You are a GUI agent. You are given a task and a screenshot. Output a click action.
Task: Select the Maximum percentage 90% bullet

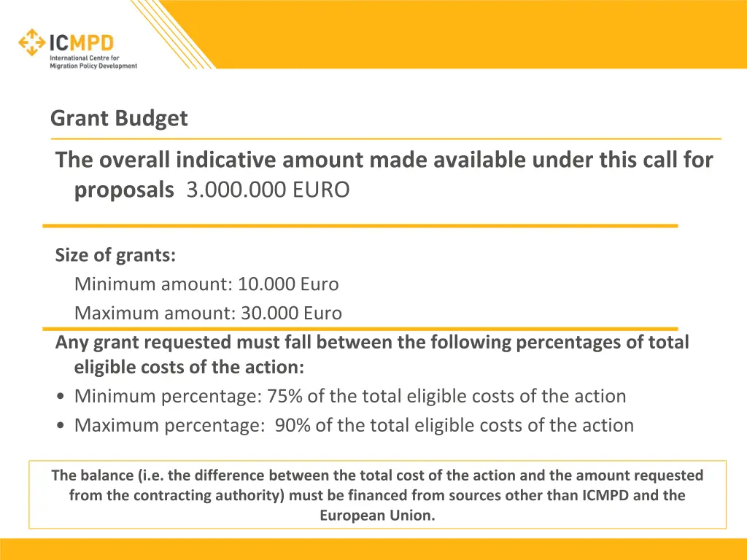click(354, 425)
